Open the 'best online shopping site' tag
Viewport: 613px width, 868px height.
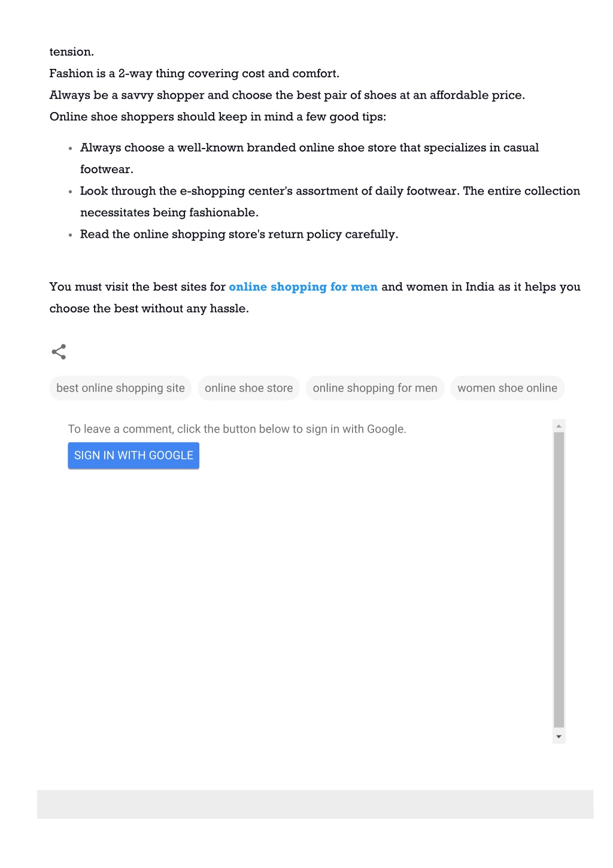[120, 388]
